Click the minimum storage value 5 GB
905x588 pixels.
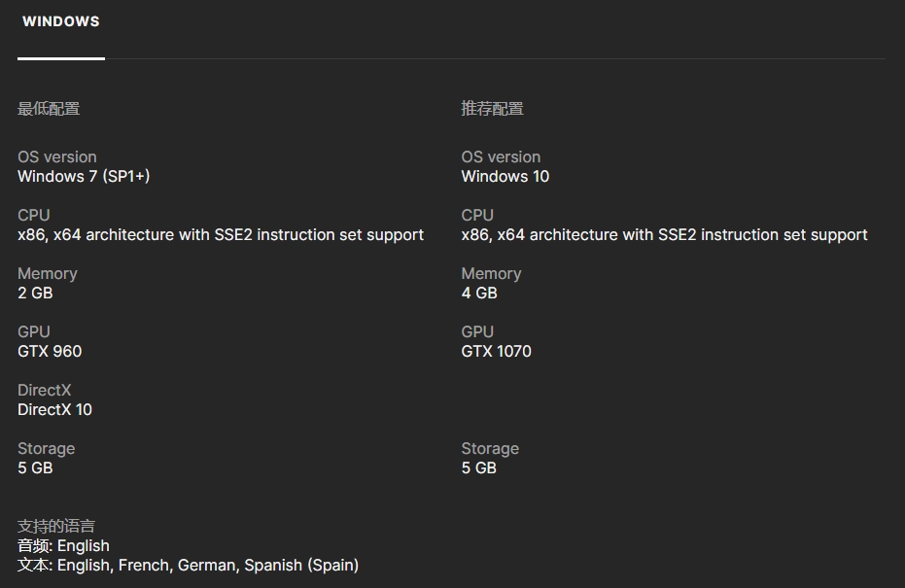(35, 468)
